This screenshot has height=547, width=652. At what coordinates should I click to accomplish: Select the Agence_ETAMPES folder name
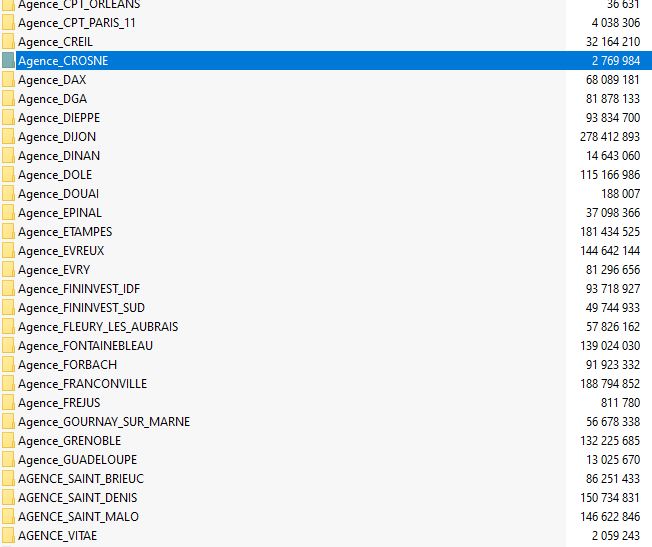point(65,232)
